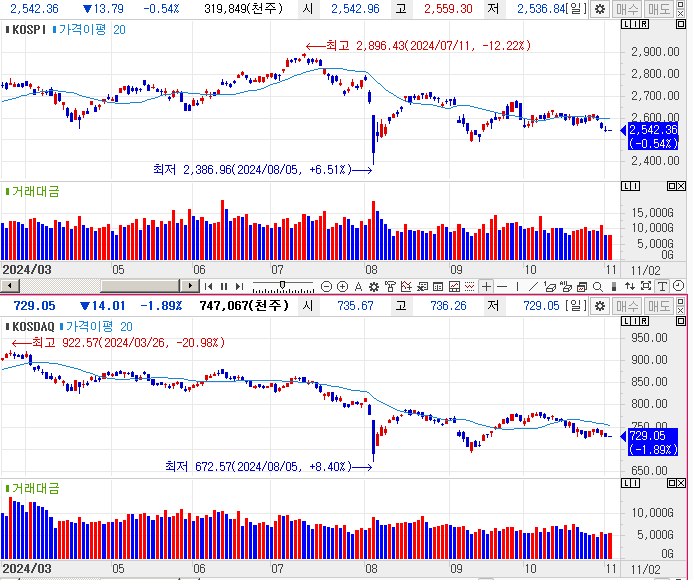Click the erase-all eraser icon
Screen dimensions: 693x580
pos(566,286)
